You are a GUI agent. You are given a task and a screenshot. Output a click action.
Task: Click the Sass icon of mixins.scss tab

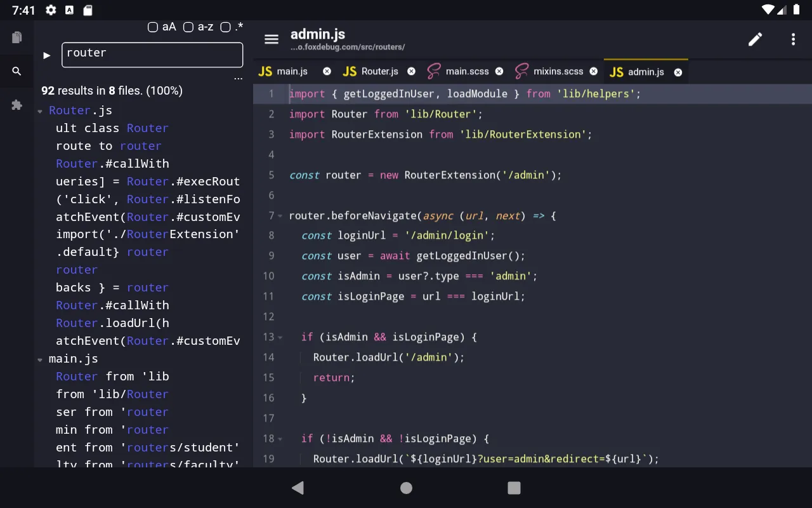[x=522, y=71]
